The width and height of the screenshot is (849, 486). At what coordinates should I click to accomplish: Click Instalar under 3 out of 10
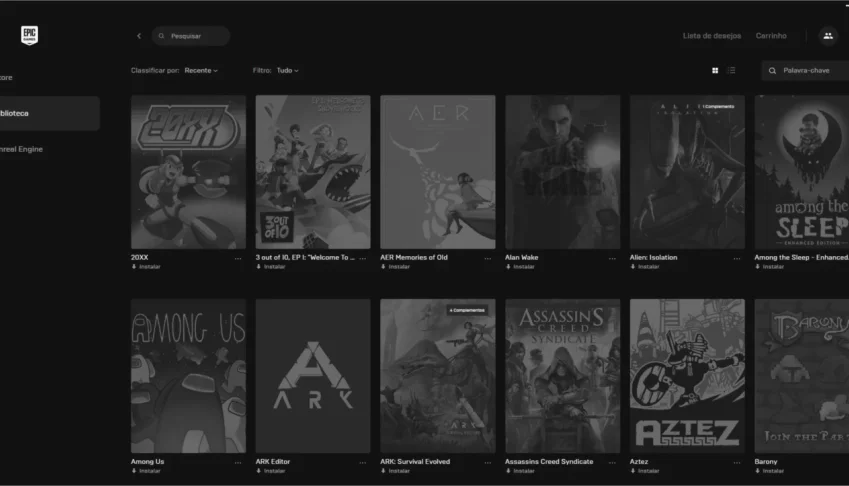(271, 267)
